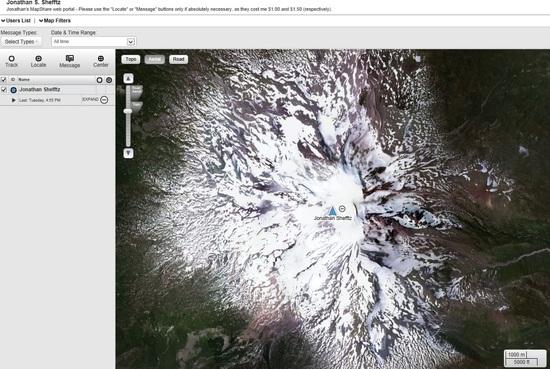
Task: Click the Track tool icon
Action: (12, 59)
